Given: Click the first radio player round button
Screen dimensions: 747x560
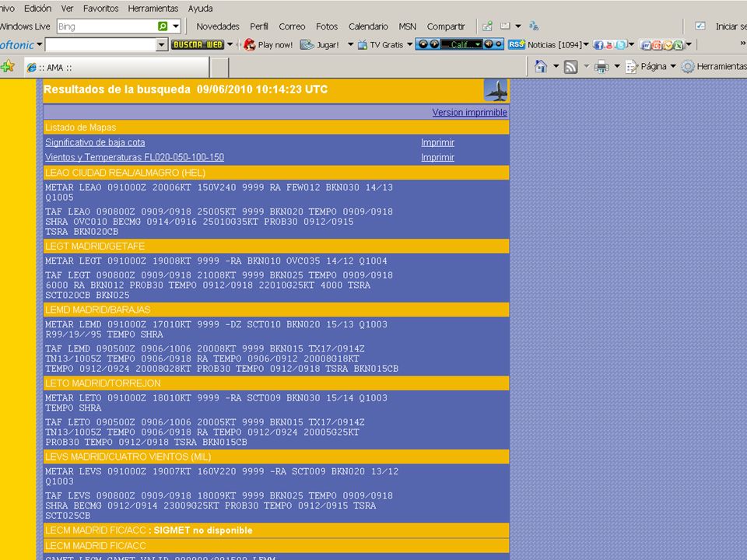Looking at the screenshot, I should (x=423, y=44).
